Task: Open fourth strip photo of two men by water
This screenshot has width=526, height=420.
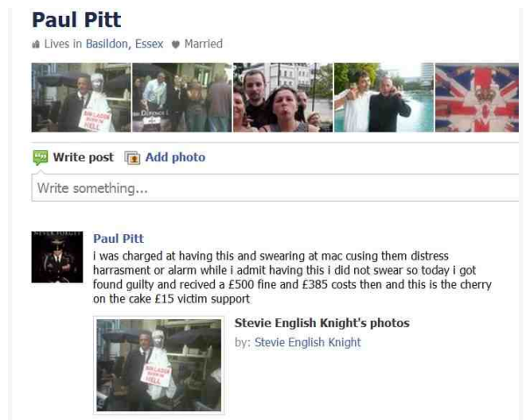Action: point(384,97)
